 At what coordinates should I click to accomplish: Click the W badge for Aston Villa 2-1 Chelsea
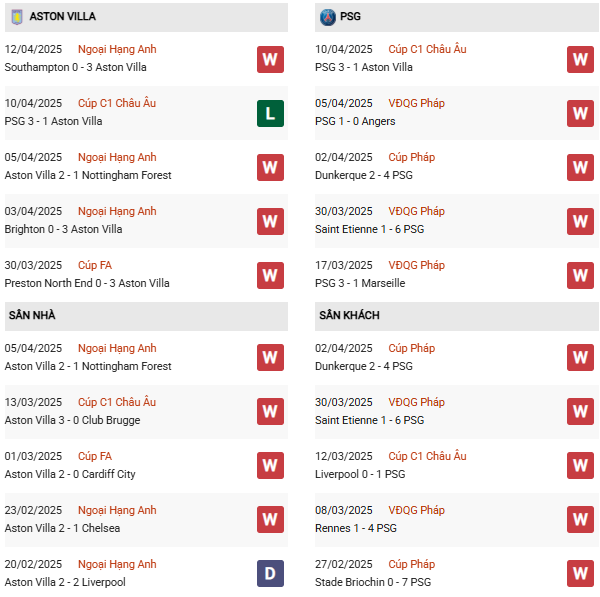point(270,519)
